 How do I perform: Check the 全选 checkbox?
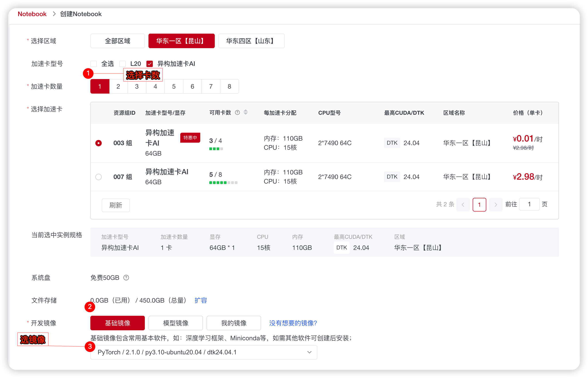tap(94, 64)
